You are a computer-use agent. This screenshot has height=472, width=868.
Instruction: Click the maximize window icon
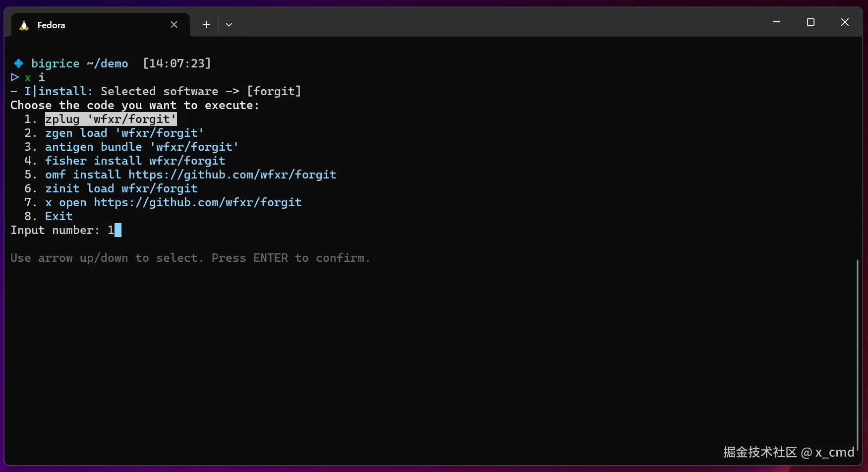[x=810, y=22]
